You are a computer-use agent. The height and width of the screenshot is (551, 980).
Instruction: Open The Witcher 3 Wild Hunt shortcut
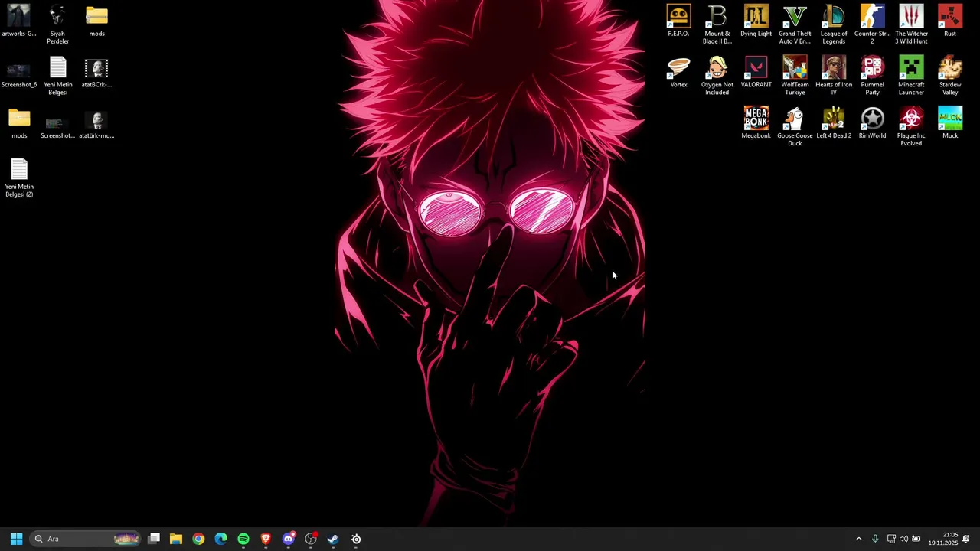point(911,24)
